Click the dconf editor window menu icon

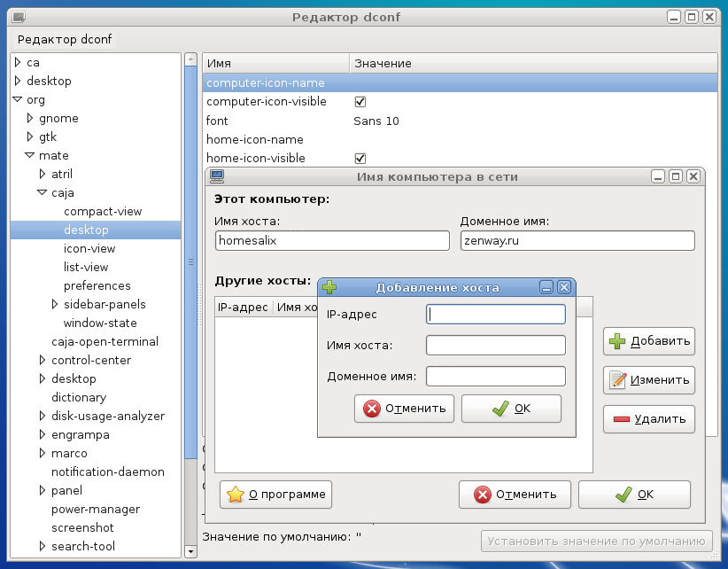point(19,17)
